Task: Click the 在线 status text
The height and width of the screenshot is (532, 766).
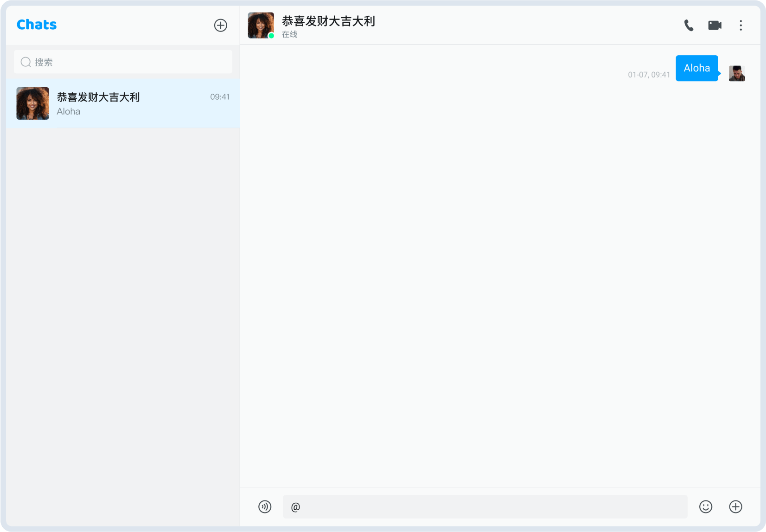Action: click(289, 34)
